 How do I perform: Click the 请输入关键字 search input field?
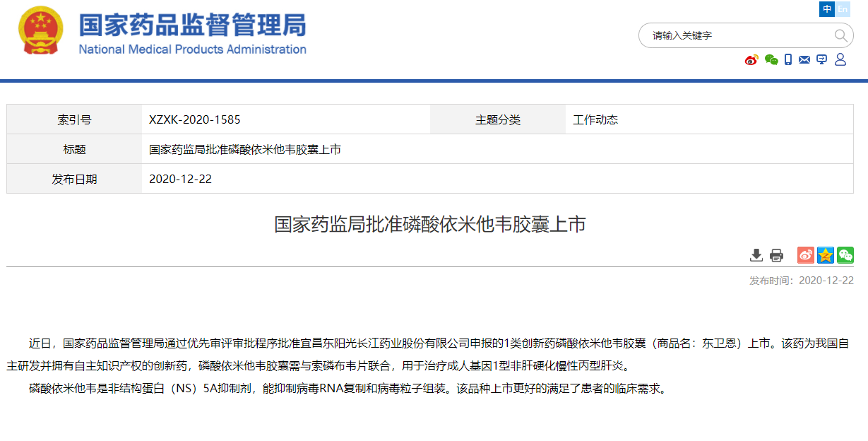point(735,35)
